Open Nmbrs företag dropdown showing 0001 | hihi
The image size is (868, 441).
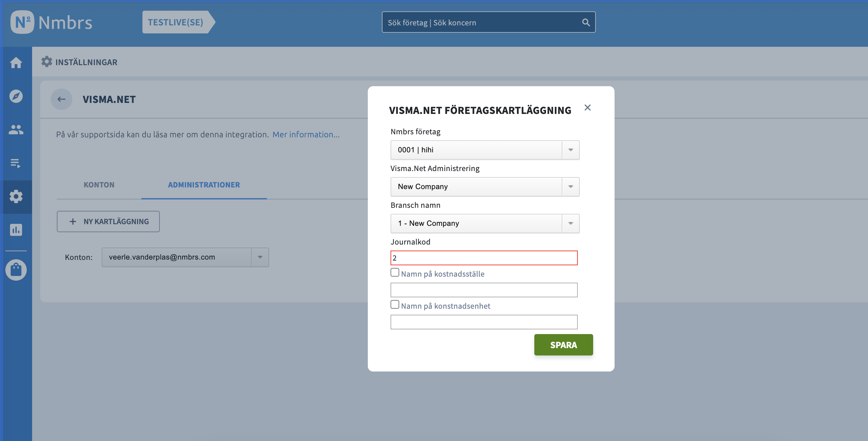(x=484, y=150)
